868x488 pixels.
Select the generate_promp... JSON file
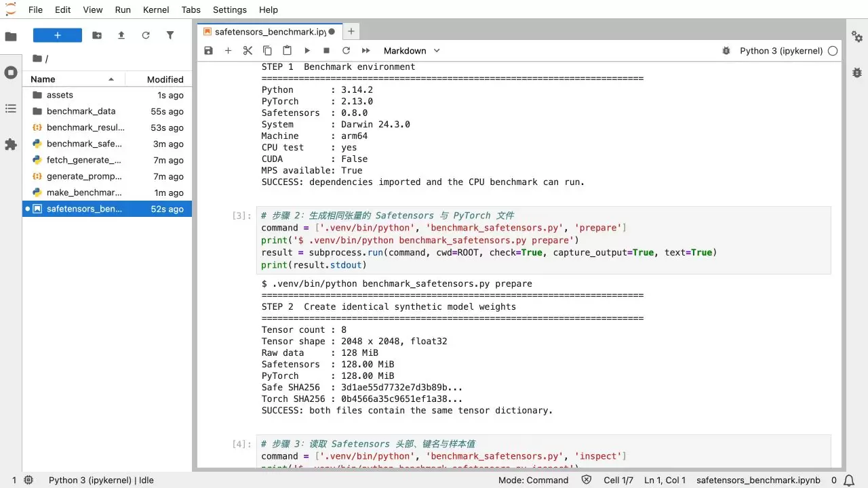107,176
